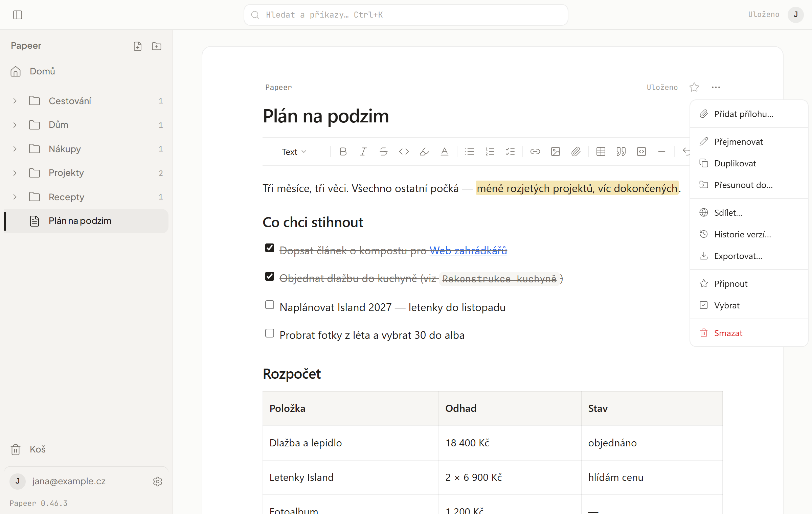Open Historie verzí menu item
The height and width of the screenshot is (514, 812).
[749, 234]
